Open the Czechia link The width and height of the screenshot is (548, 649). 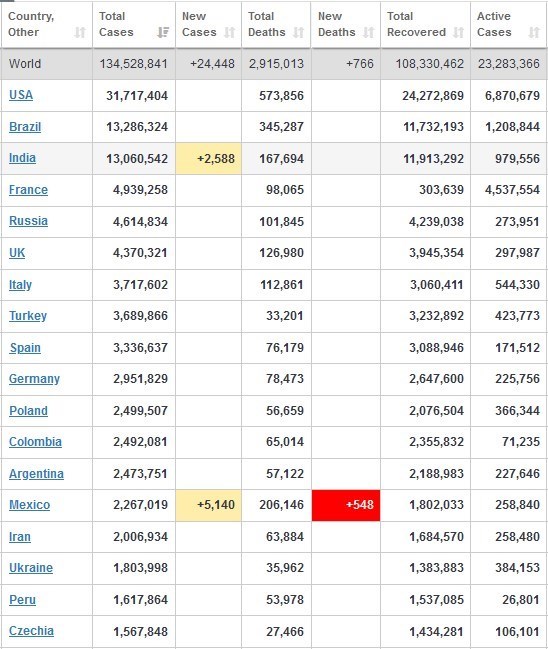click(31, 631)
